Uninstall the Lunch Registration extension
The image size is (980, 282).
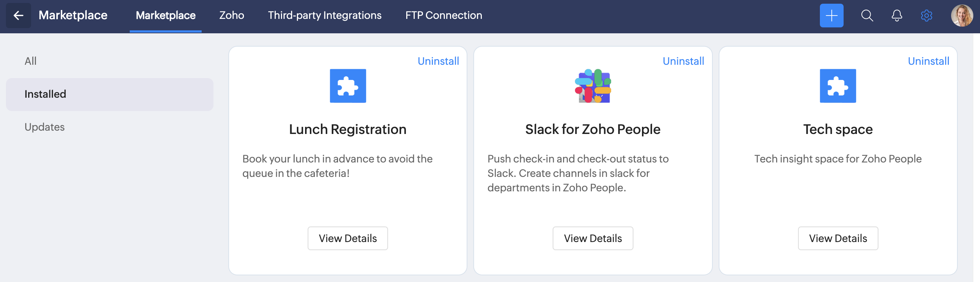pos(438,61)
